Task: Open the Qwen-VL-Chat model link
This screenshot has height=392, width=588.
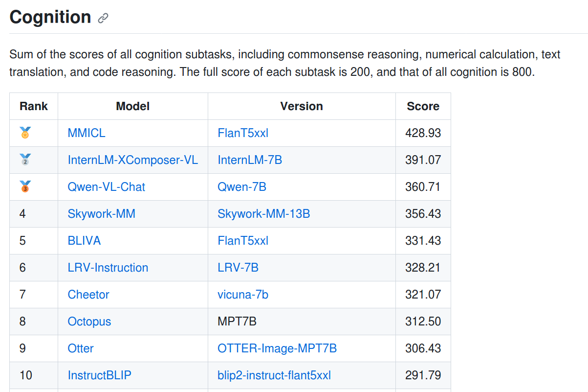Action: tap(107, 187)
